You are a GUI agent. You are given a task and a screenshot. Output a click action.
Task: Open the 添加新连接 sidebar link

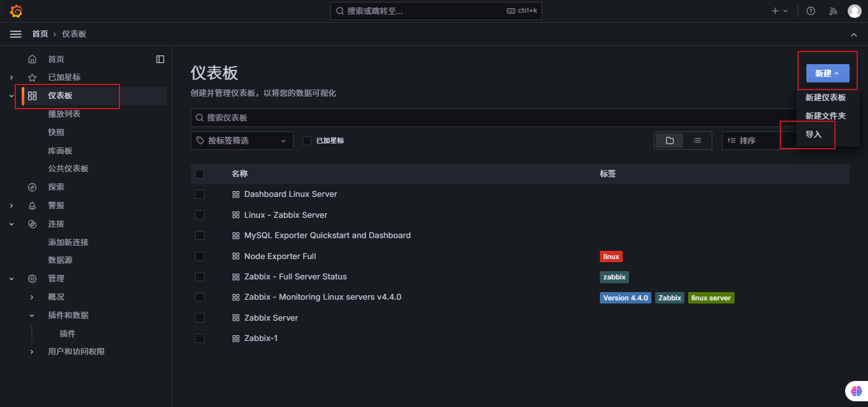pyautogui.click(x=69, y=243)
